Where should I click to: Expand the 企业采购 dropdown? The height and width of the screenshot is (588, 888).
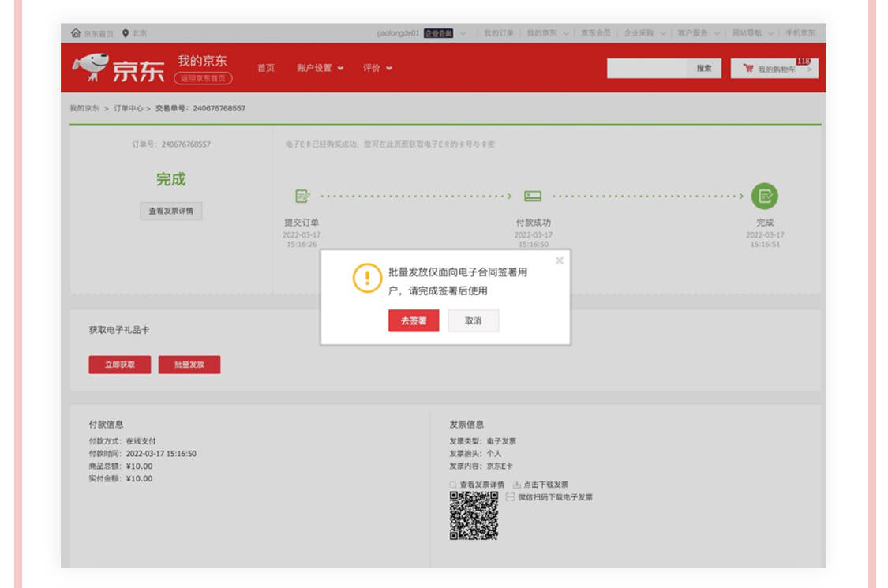click(662, 33)
